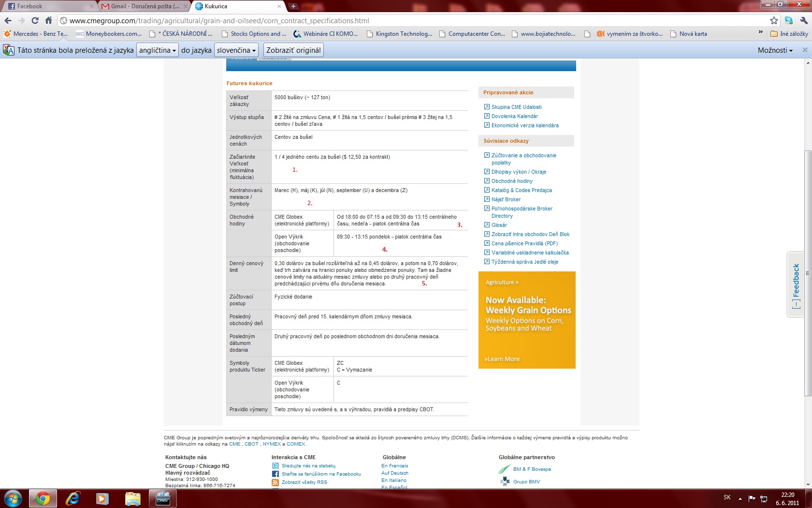This screenshot has height=508, width=812.
Task: Open the Windows Start menu
Action: (13, 498)
